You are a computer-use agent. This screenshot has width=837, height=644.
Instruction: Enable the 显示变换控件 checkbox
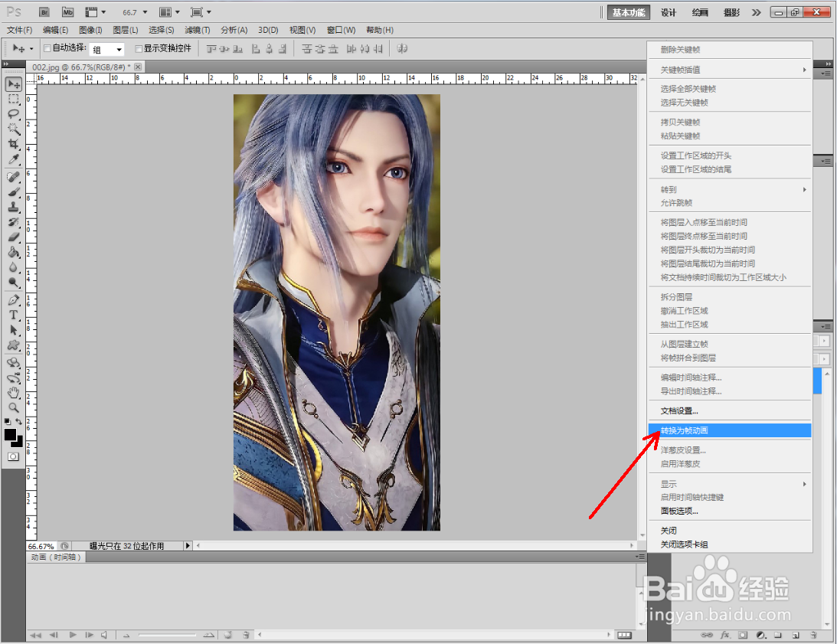click(x=139, y=48)
